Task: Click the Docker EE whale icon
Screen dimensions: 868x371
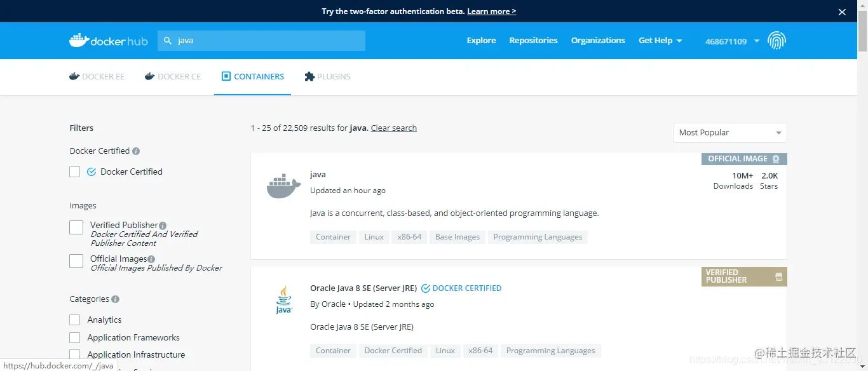Action: point(74,76)
